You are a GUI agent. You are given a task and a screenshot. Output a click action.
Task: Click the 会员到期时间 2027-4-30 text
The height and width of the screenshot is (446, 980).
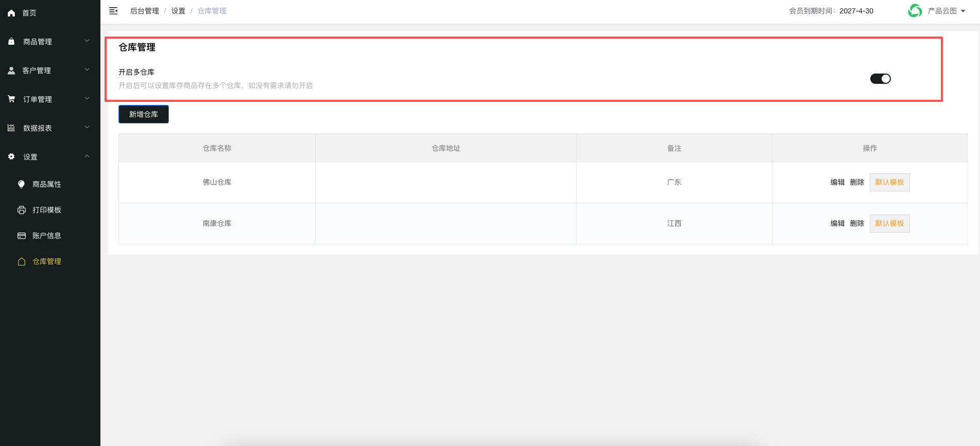click(x=831, y=11)
